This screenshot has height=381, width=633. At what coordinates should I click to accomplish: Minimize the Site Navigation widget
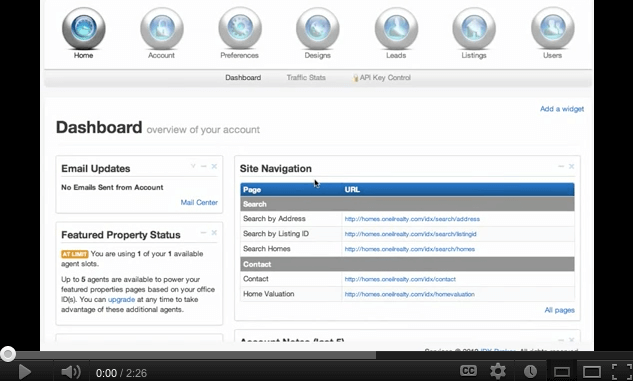click(561, 166)
